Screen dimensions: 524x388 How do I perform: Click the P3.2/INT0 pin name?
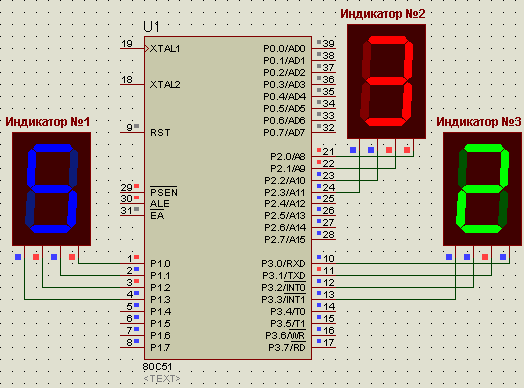pyautogui.click(x=283, y=288)
